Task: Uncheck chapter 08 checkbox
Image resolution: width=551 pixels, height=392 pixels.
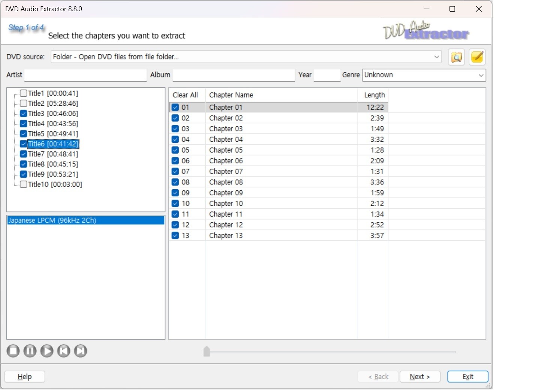Action: click(175, 182)
